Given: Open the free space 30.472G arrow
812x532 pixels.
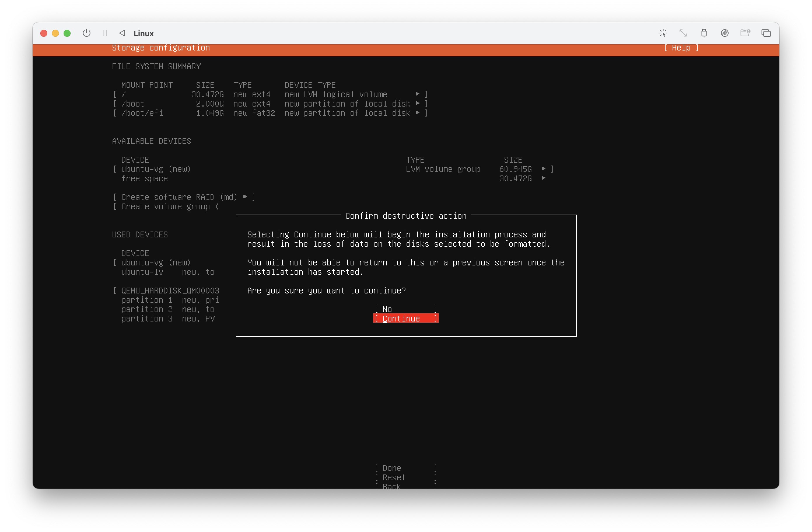Looking at the screenshot, I should (543, 178).
